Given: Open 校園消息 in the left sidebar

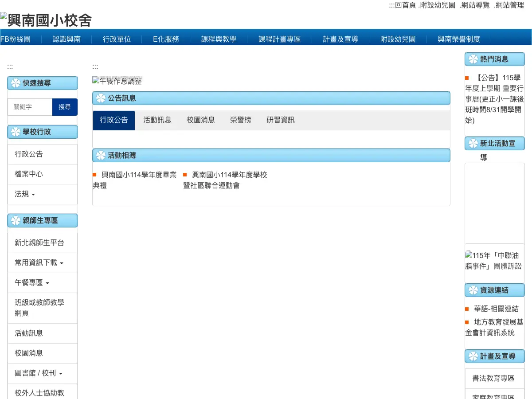Looking at the screenshot, I should [x=43, y=353].
